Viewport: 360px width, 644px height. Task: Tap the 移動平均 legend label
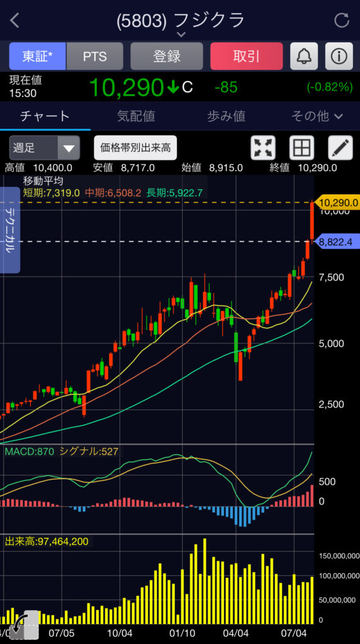pos(43,180)
